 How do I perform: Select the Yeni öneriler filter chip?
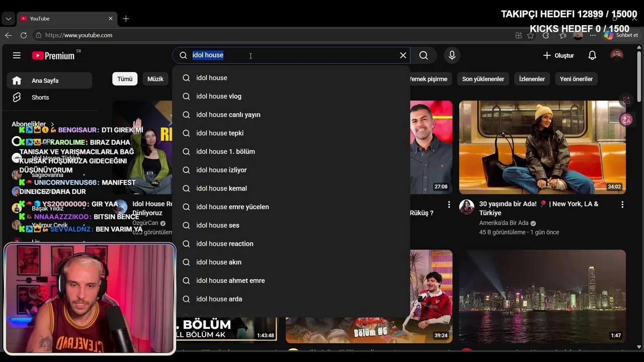[x=576, y=79]
